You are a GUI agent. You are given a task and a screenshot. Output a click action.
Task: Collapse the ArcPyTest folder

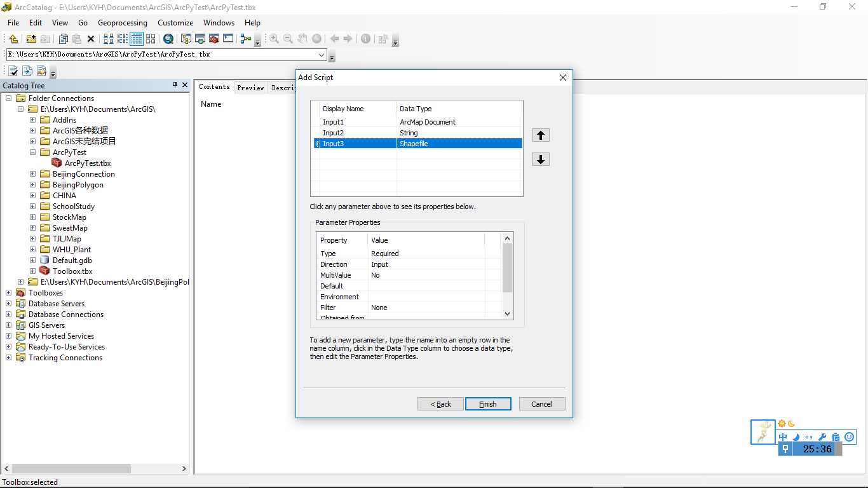coord(33,152)
